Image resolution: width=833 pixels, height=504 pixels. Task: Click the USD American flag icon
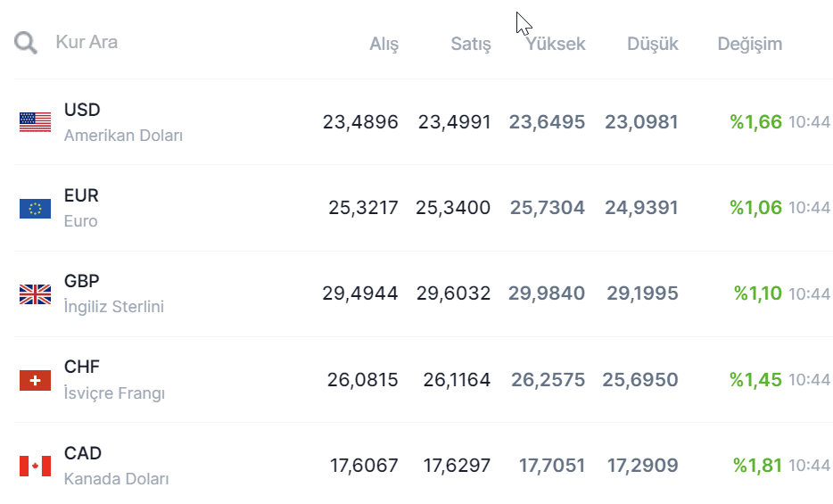(x=36, y=122)
